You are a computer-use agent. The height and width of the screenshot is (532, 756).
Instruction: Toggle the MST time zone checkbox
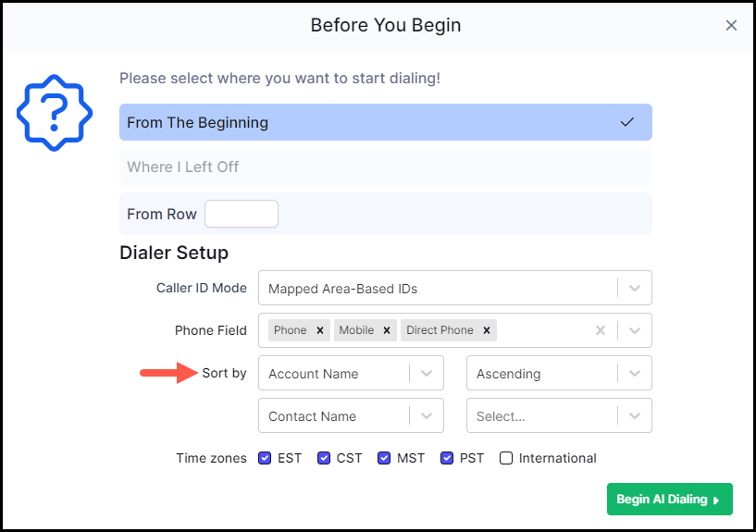pyautogui.click(x=384, y=458)
